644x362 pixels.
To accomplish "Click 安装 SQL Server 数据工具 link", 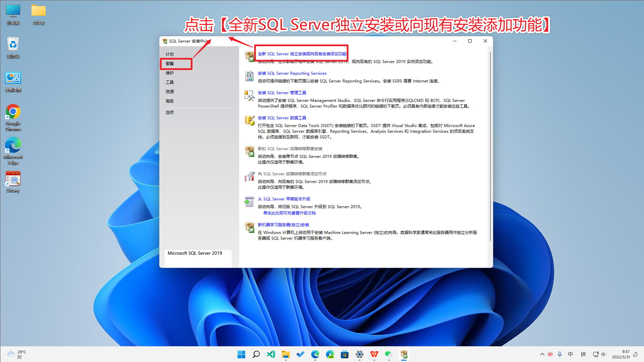I will point(282,118).
